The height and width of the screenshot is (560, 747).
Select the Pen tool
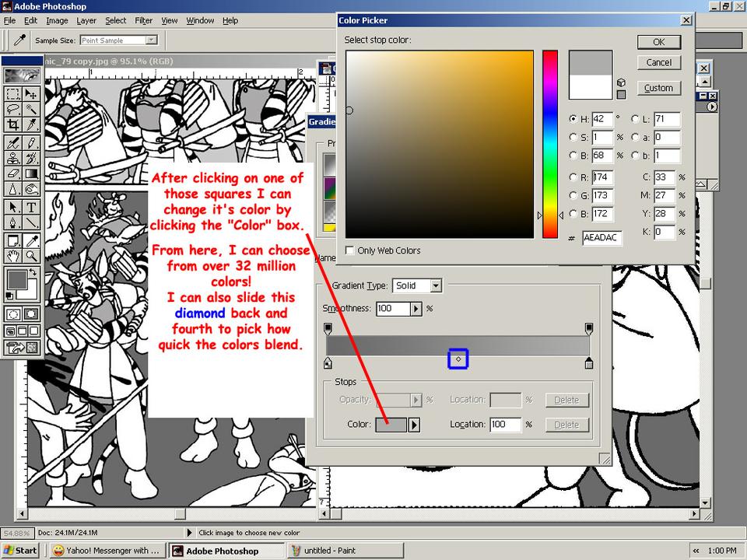[x=13, y=223]
